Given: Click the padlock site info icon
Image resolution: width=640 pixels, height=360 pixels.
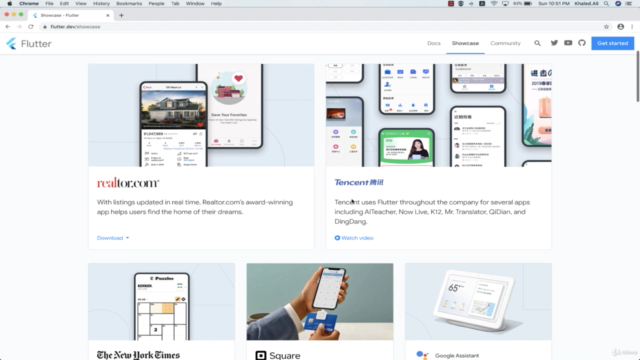Looking at the screenshot, I should click(x=45, y=27).
